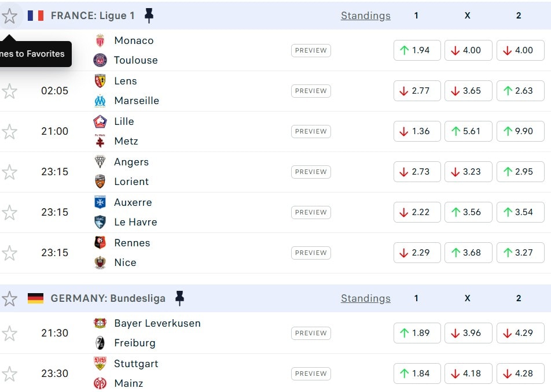Click the Rennes club crest
This screenshot has width=551, height=392.
(100, 243)
